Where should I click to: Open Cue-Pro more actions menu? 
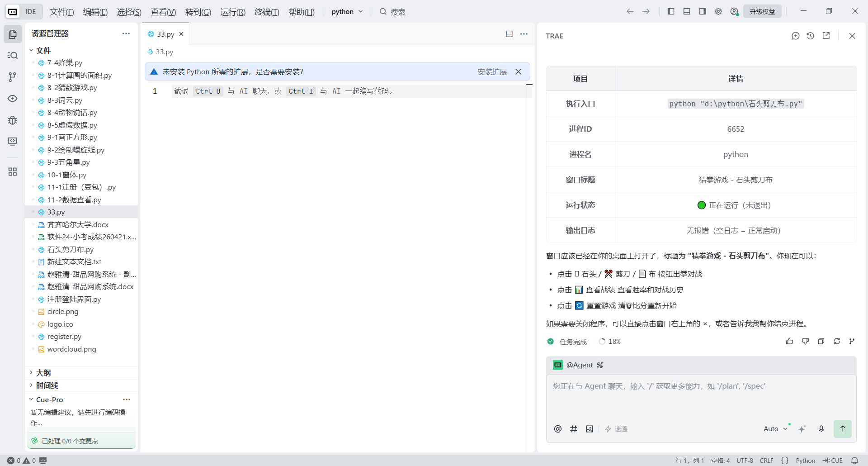127,399
